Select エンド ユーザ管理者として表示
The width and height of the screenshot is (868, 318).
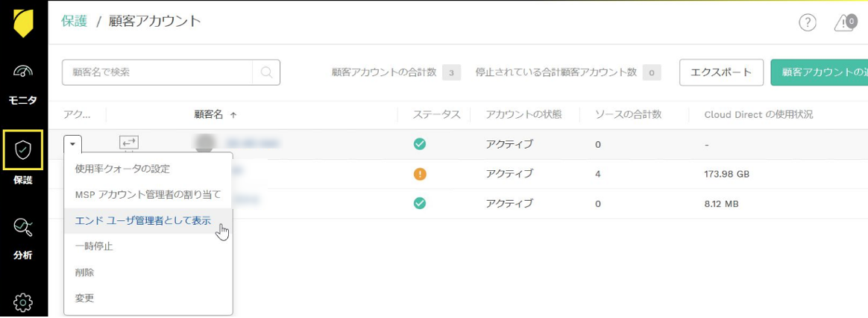(x=142, y=221)
